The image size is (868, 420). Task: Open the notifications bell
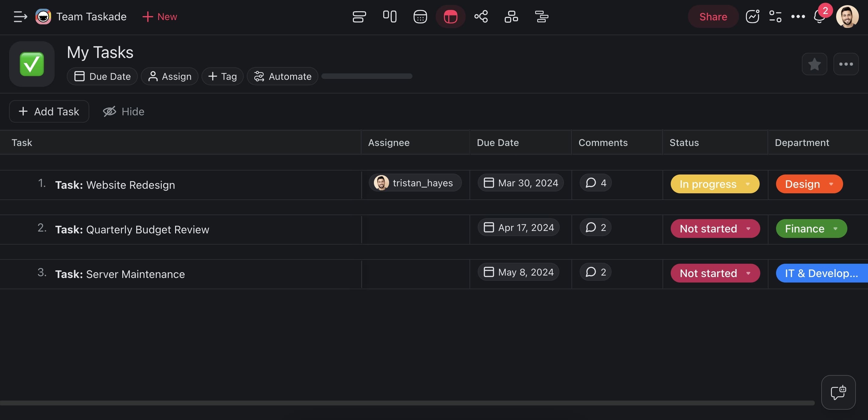[x=819, y=16]
